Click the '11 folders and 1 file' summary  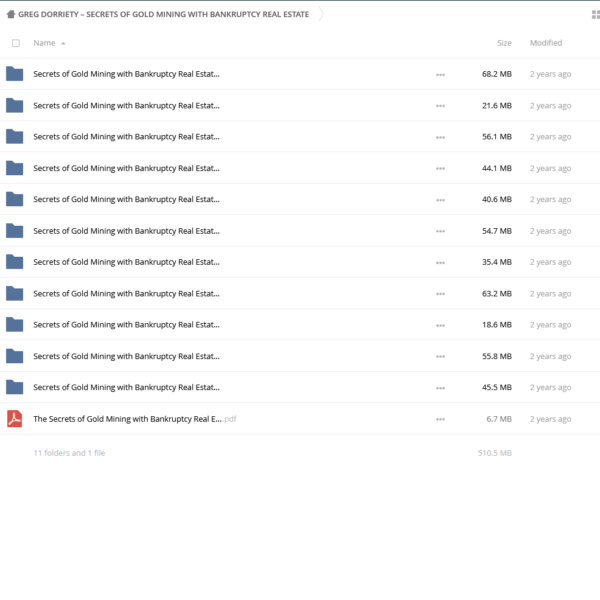[x=69, y=453]
